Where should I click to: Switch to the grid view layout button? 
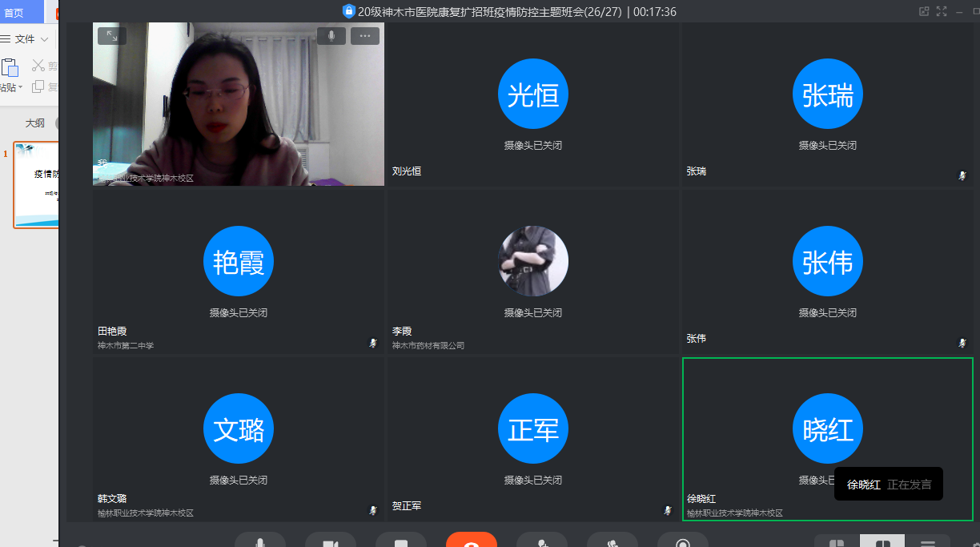point(882,543)
